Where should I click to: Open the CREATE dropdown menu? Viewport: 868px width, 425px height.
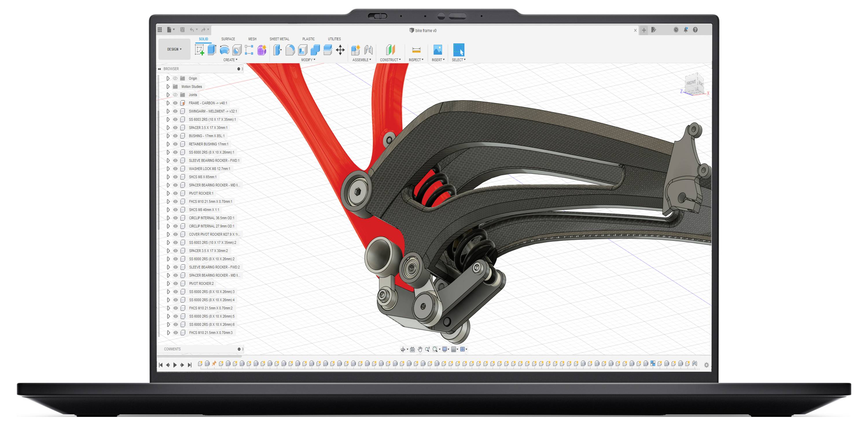coord(230,60)
